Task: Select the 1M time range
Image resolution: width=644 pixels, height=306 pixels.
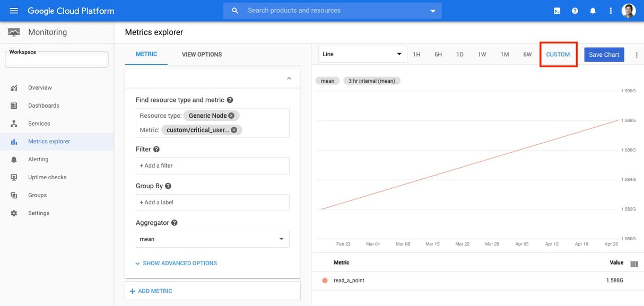Action: 504,55
